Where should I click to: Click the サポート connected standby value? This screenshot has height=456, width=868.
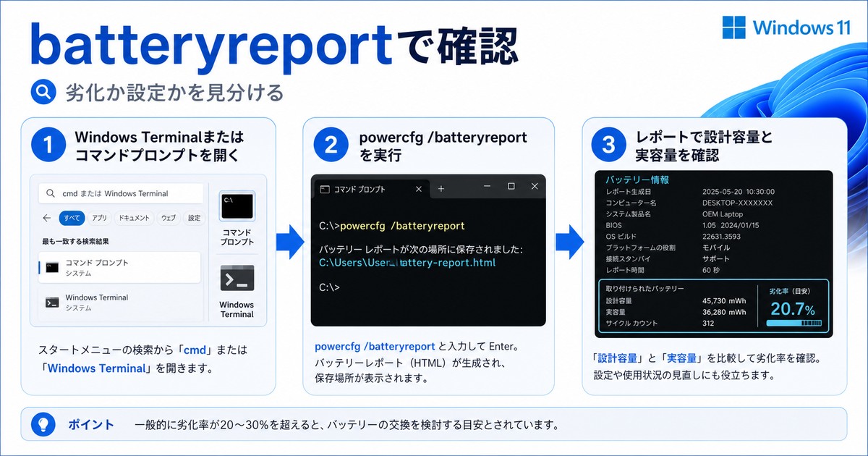(715, 258)
